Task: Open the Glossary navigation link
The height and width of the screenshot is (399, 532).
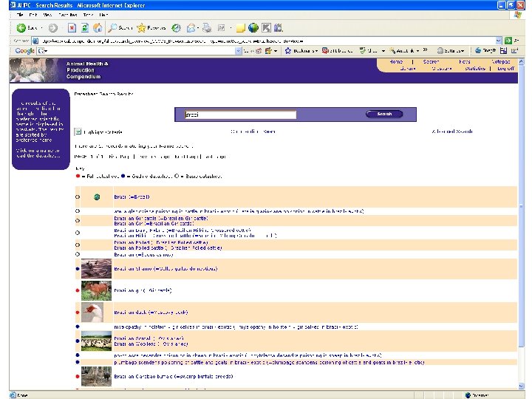Action: tap(442, 69)
